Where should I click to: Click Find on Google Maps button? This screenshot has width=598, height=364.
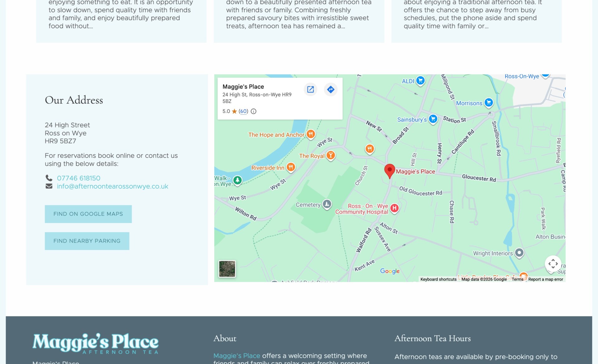click(x=88, y=214)
